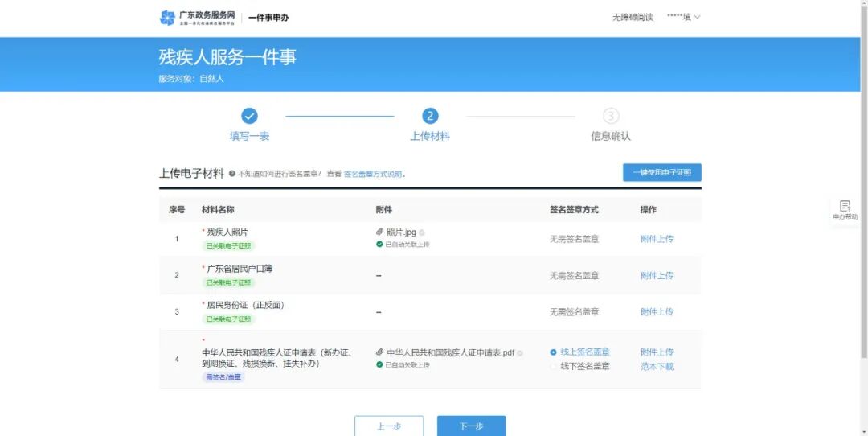Click the step 3 信息确认 circle
Screen dimensions: 868x436
[x=611, y=117]
